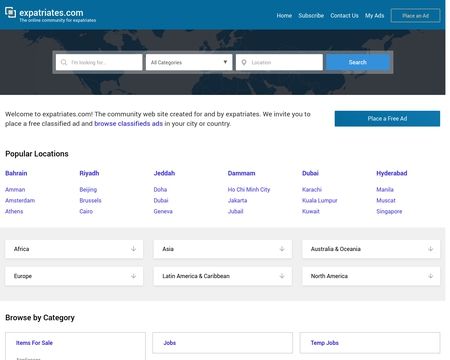Select the Doha location
The width and height of the screenshot is (450, 360).
(x=160, y=190)
